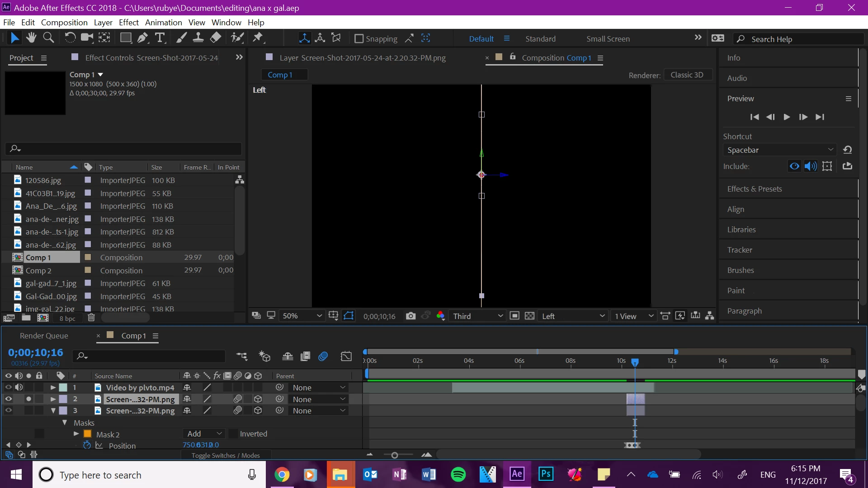Click the Position stopwatch icon
This screenshot has height=488, width=868.
pyautogui.click(x=87, y=445)
